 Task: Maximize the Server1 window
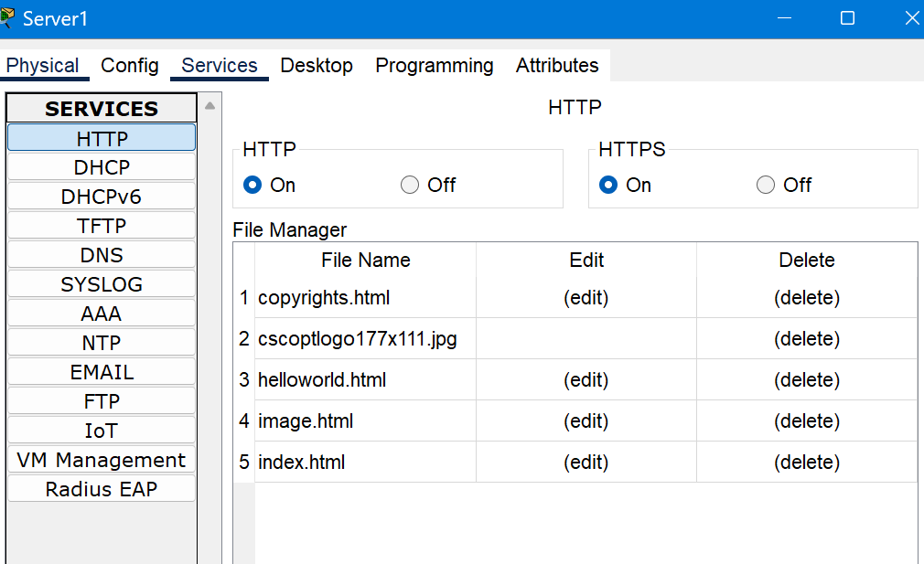pyautogui.click(x=847, y=18)
